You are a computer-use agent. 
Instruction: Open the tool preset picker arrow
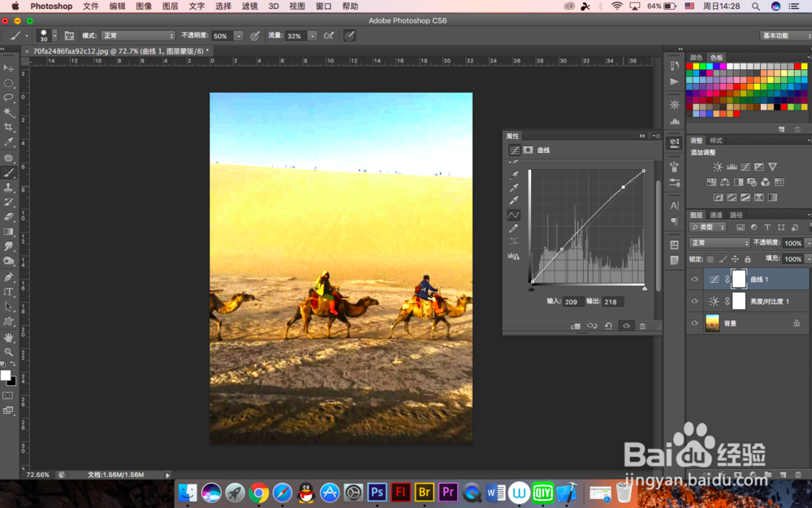pos(27,36)
